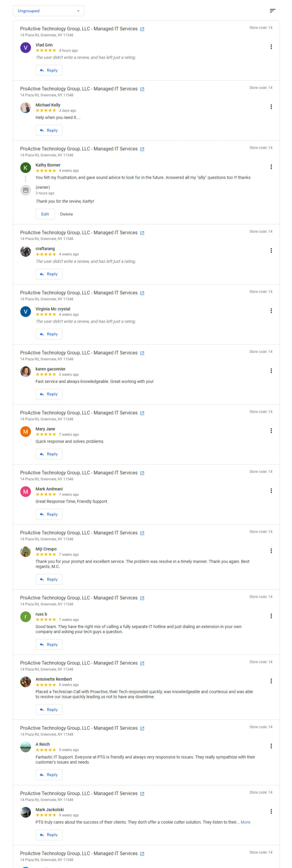The width and height of the screenshot is (292, 868).
Task: Open options menu for Mary Jane's review
Action: click(271, 430)
